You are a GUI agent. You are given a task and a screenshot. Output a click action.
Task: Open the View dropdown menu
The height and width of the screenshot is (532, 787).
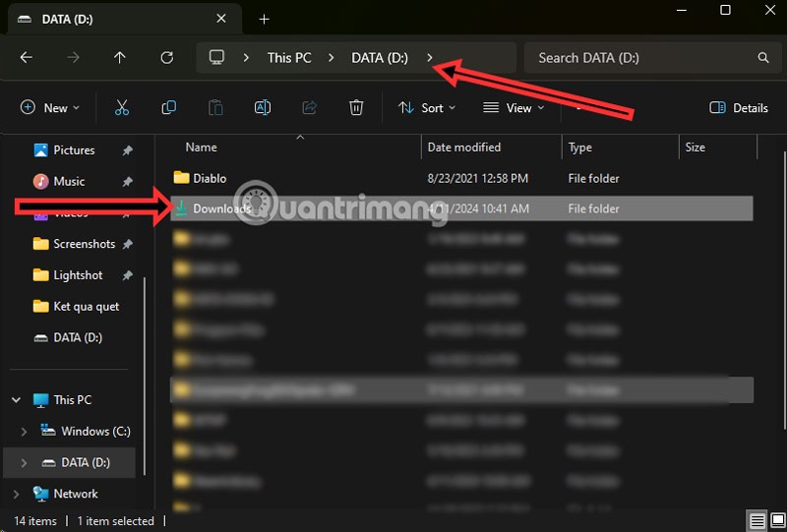514,108
